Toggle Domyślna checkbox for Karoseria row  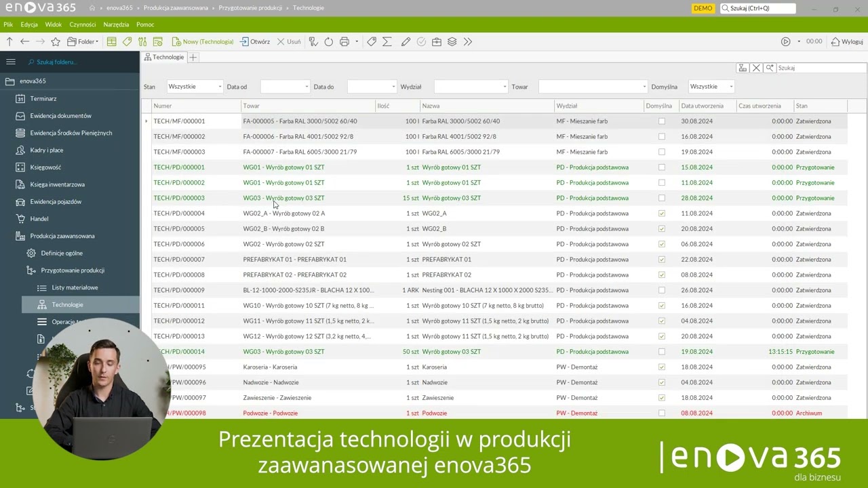[662, 367]
